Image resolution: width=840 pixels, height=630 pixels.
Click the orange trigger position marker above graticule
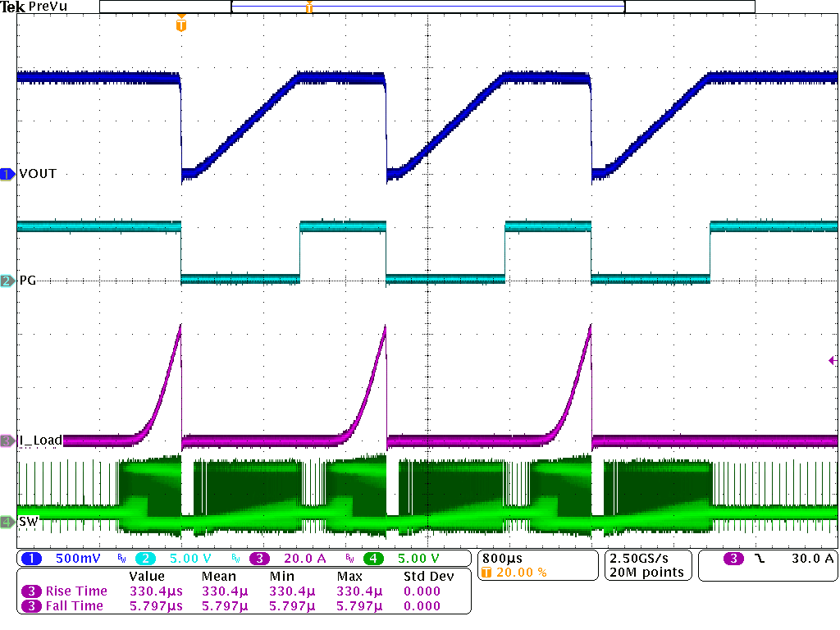point(181,25)
